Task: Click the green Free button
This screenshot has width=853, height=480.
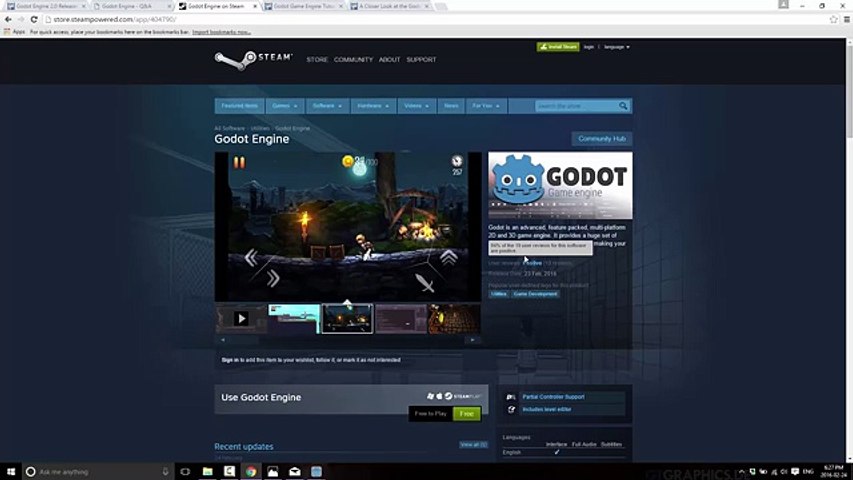Action: 467,414
